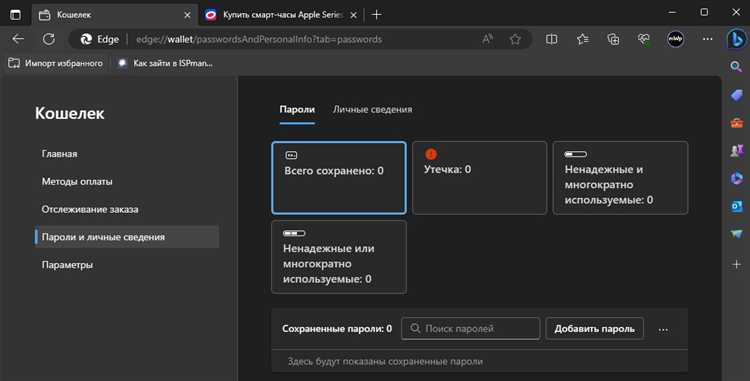The height and width of the screenshot is (381, 750).
Task: Select the Ненадежные и многократно используемые card
Action: (x=620, y=178)
